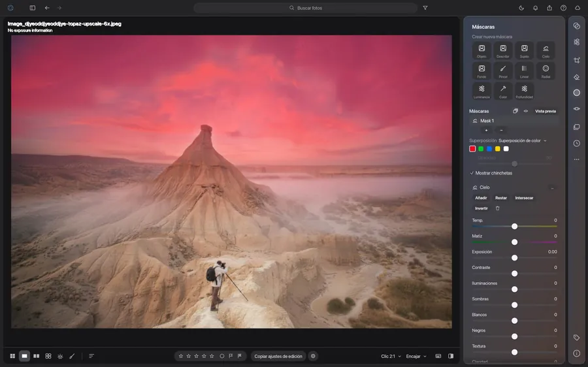Open the Superposición de color dropdown
Viewport: 588px width, 367px height.
523,141
